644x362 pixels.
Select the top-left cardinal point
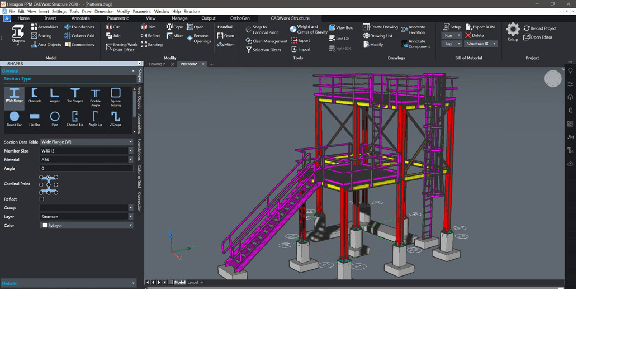(x=41, y=177)
